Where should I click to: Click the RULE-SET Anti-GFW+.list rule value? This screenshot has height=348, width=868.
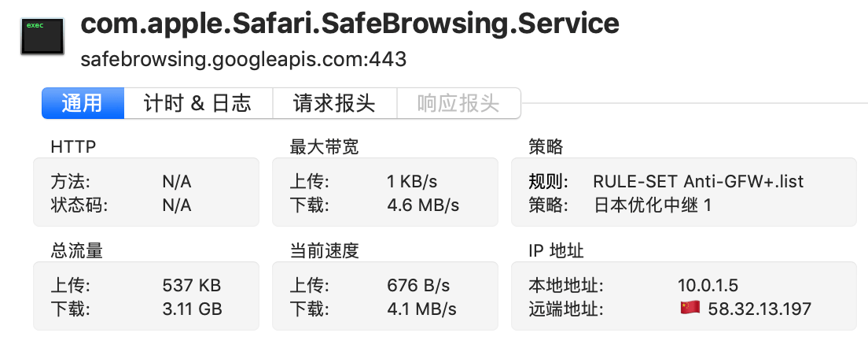pos(698,182)
